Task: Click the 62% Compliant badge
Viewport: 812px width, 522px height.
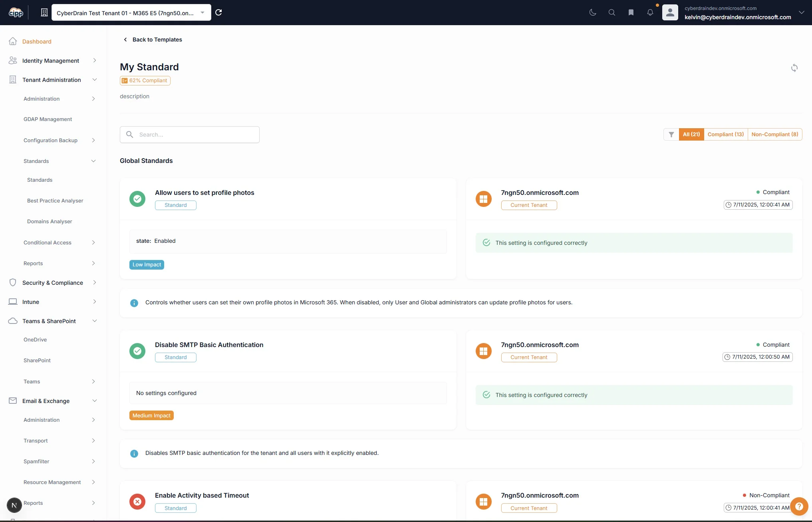Action: [x=145, y=80]
